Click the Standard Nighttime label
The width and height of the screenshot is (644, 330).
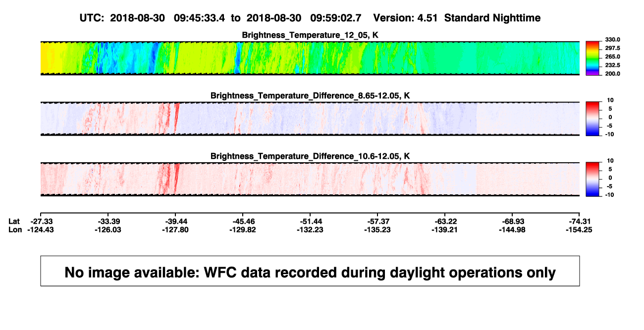coord(492,18)
